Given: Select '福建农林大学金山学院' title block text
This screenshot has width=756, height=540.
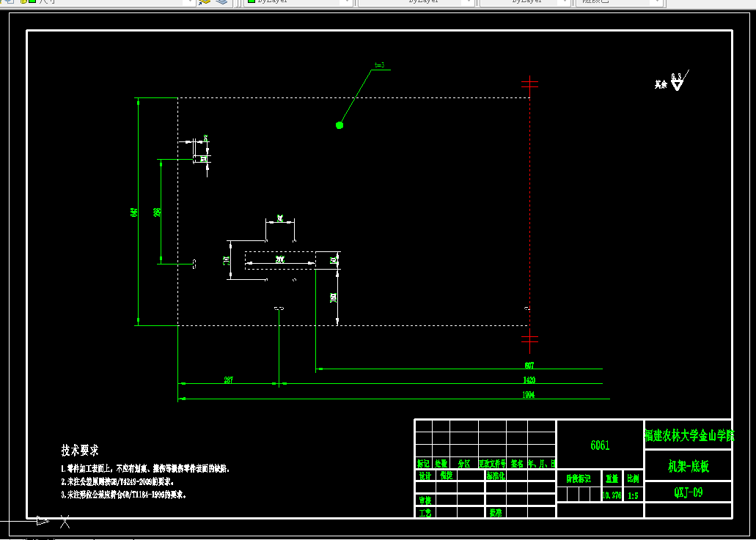Looking at the screenshot, I should pyautogui.click(x=689, y=435).
